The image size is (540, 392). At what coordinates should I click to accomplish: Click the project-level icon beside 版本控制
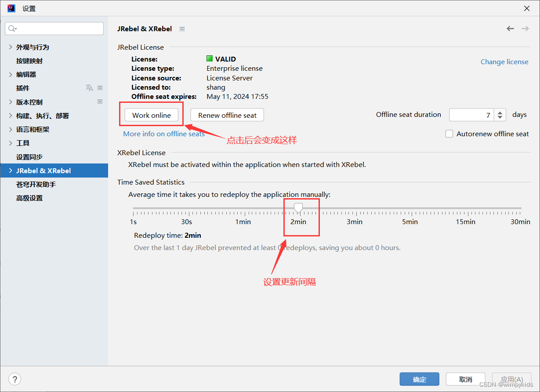tap(100, 102)
